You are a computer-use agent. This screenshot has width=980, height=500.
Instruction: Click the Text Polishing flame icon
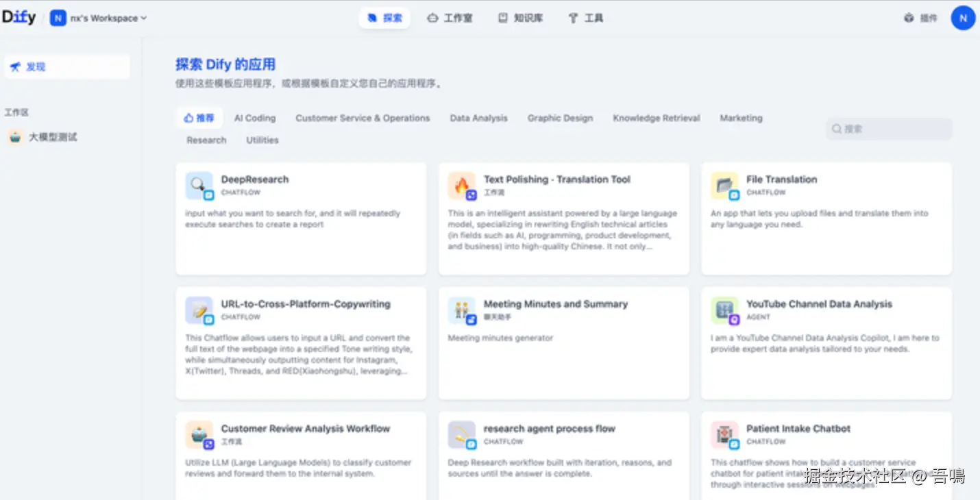[x=462, y=186]
